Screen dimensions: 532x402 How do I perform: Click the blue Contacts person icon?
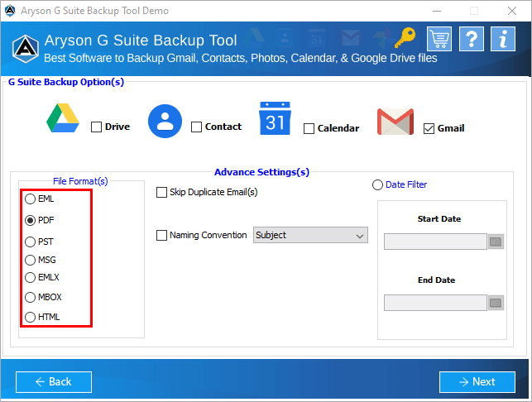click(165, 121)
